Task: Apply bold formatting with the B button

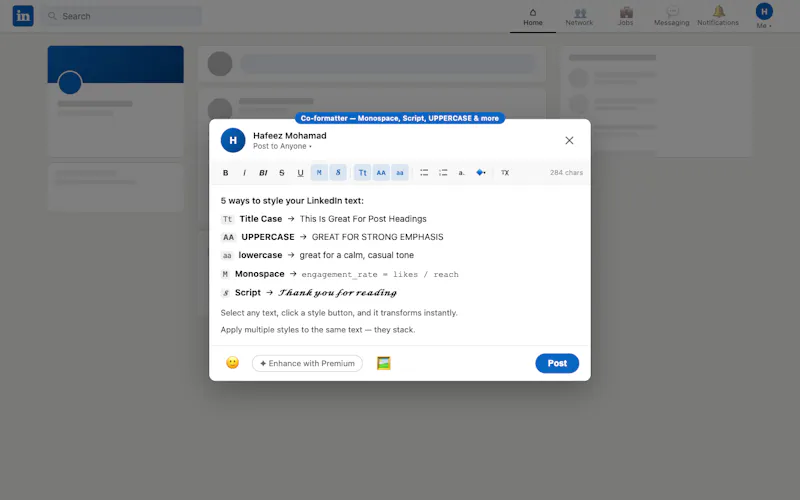Action: (226, 173)
